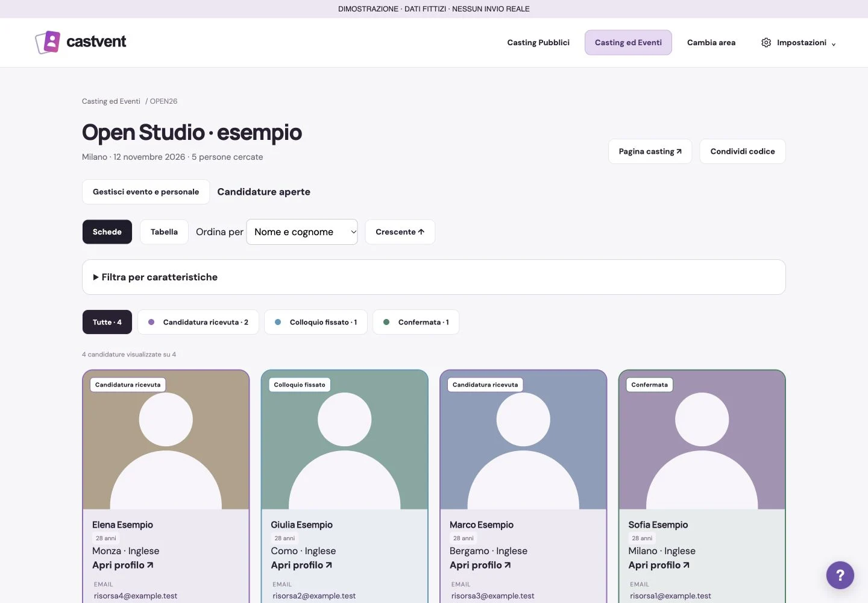The height and width of the screenshot is (603, 868).
Task: Open Sofia Esempio's Apri profilo link
Action: (x=659, y=565)
